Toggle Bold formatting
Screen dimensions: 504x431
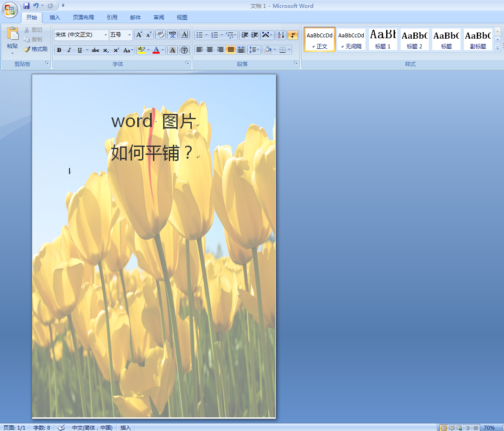tap(59, 50)
